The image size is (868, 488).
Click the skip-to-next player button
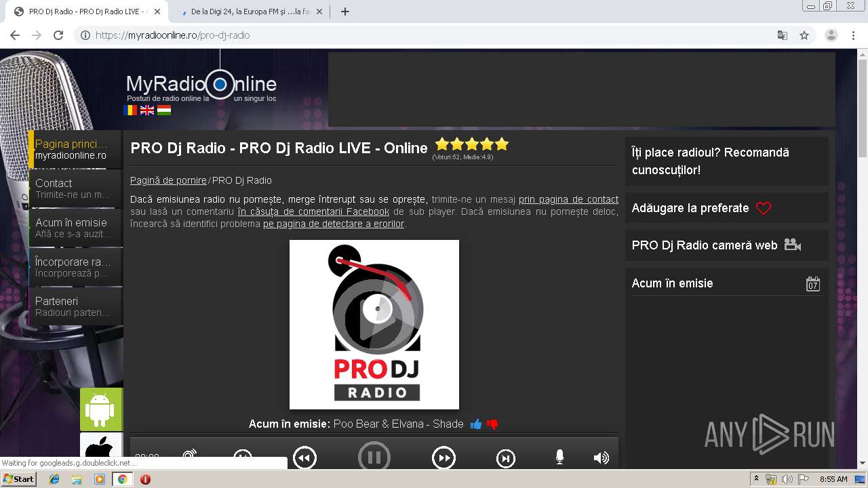pos(506,459)
